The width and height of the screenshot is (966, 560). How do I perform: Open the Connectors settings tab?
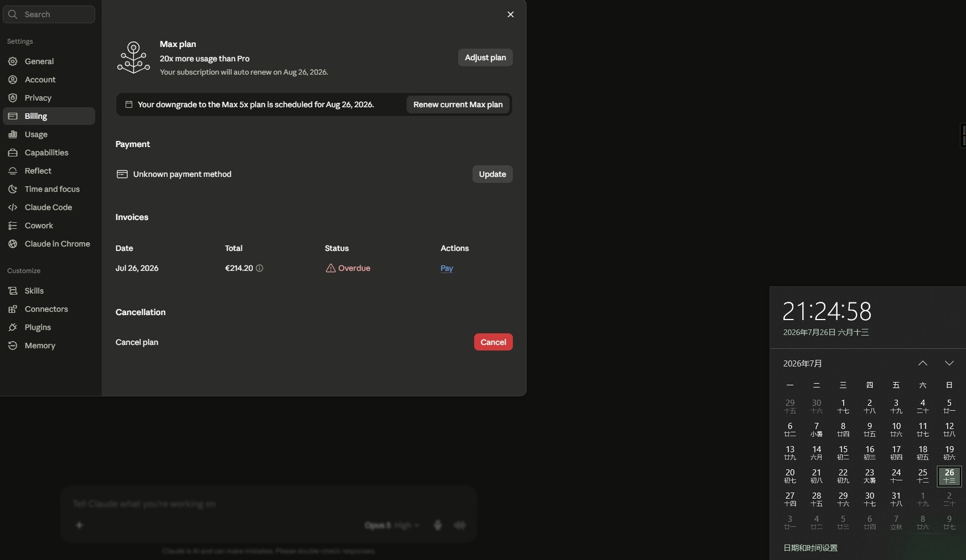click(x=49, y=309)
